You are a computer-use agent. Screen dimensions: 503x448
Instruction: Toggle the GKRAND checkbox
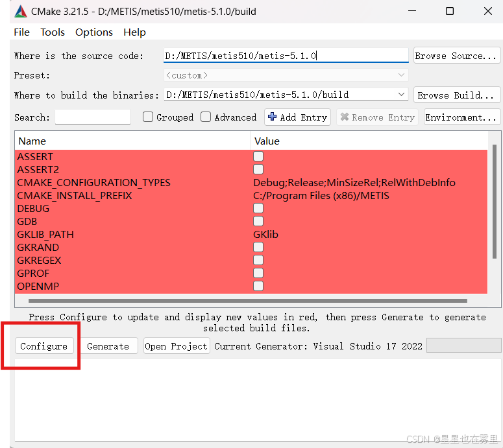[x=258, y=247]
